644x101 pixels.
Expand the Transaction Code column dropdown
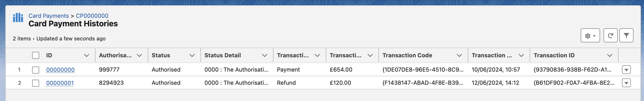click(459, 56)
